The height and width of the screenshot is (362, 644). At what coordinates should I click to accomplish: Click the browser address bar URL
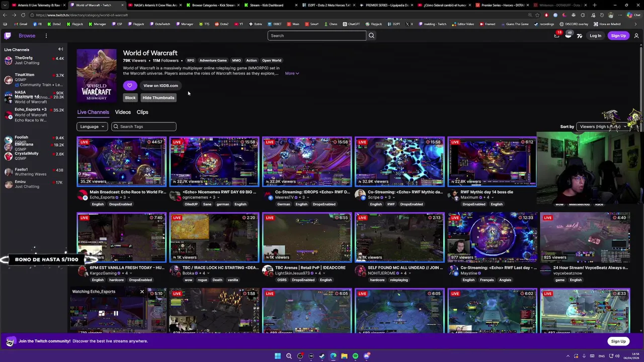(x=82, y=15)
